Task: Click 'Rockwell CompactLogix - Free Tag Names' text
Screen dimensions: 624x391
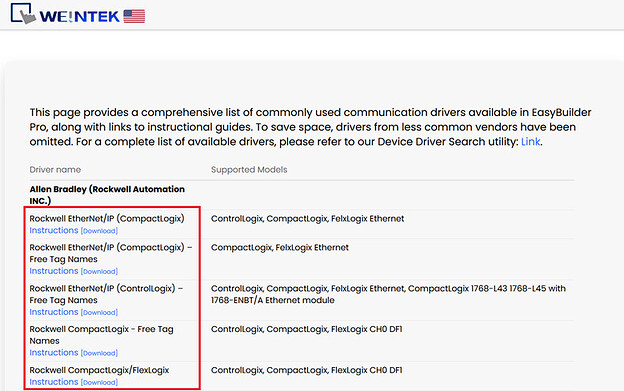Action: [x=101, y=335]
